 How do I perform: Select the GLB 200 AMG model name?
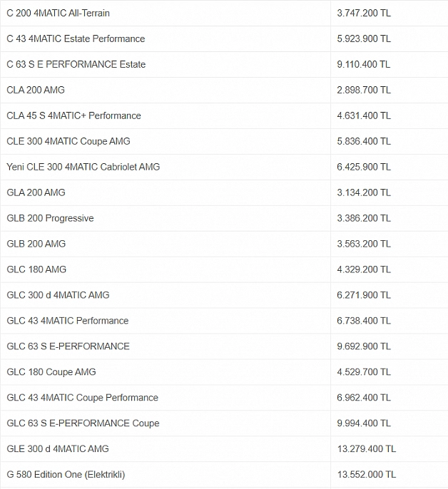click(x=36, y=244)
